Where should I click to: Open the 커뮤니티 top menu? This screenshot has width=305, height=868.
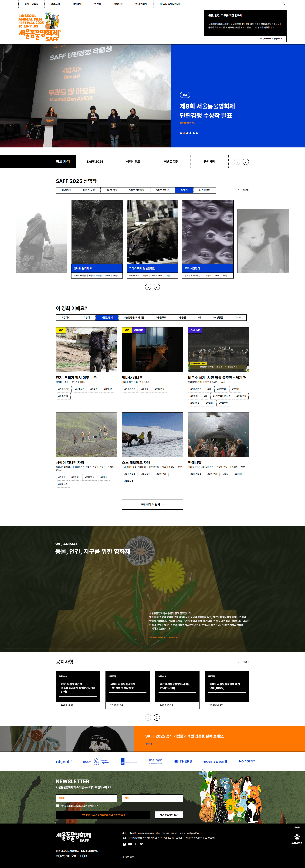click(118, 4)
